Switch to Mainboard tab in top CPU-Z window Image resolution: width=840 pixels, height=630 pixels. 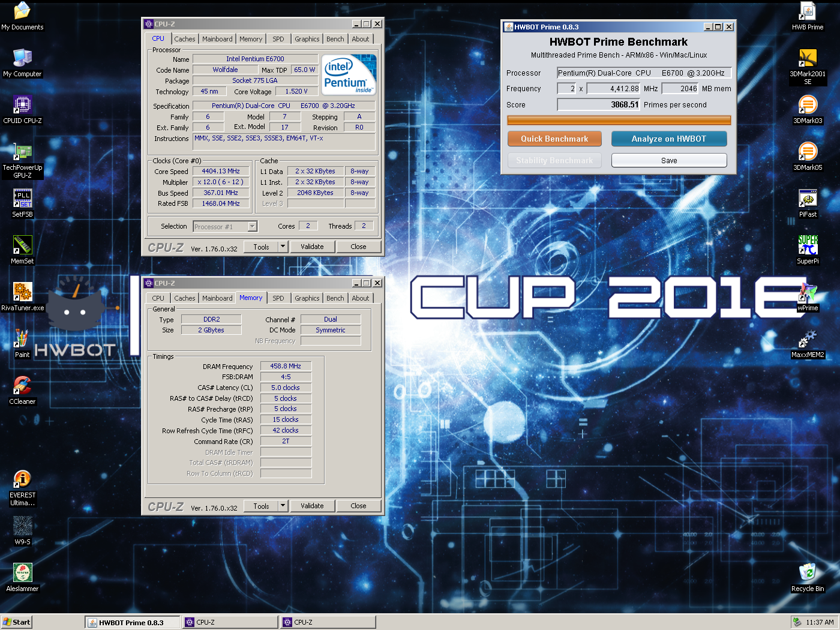217,39
